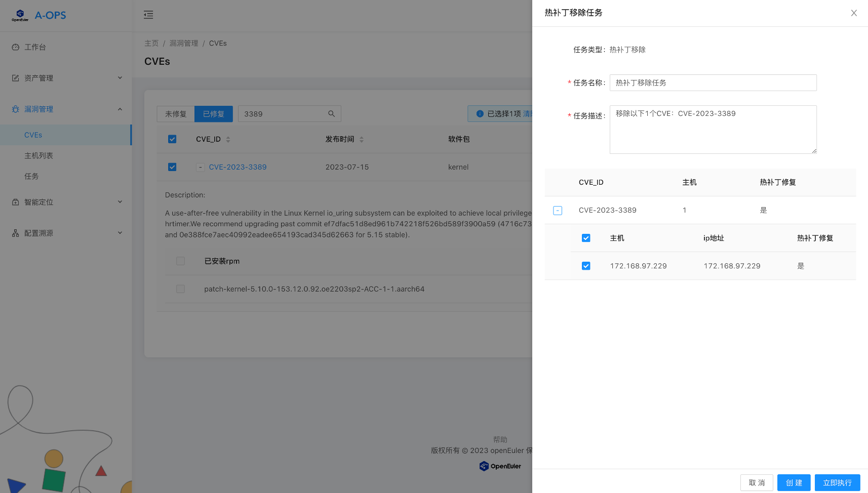Screen dimensions: 868x493
Task: Uncheck host 172.168.97.229 in the drawer table
Action: [586, 265]
